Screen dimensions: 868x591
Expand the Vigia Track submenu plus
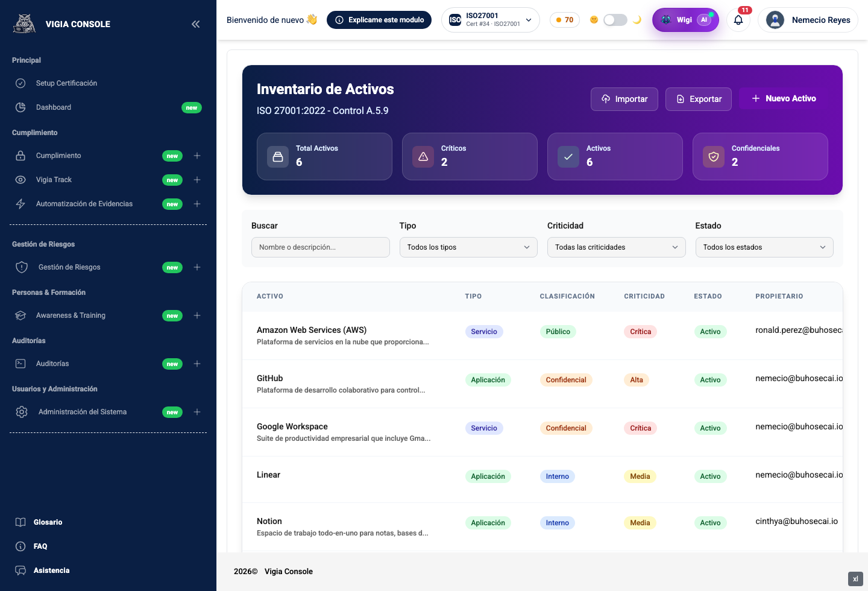point(197,180)
